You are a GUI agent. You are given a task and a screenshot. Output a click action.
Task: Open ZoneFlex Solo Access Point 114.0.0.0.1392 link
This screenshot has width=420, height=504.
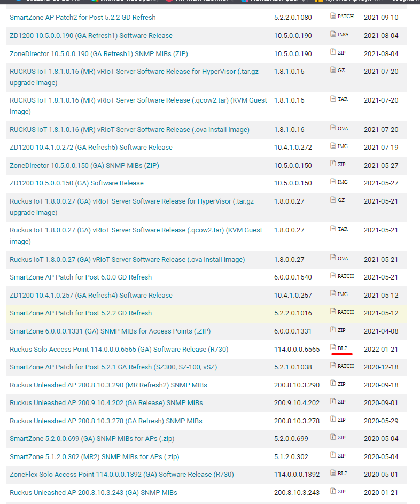122,475
